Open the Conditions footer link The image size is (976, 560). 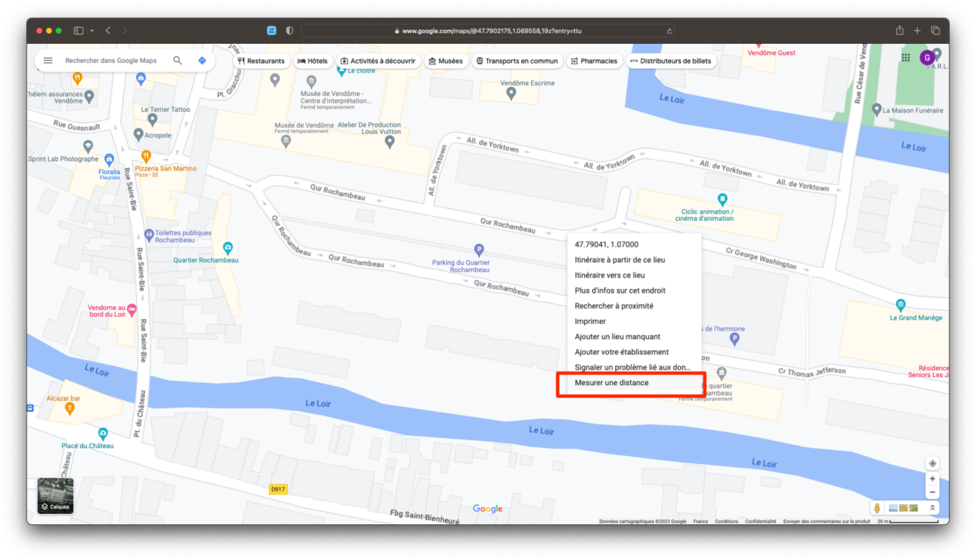(726, 521)
